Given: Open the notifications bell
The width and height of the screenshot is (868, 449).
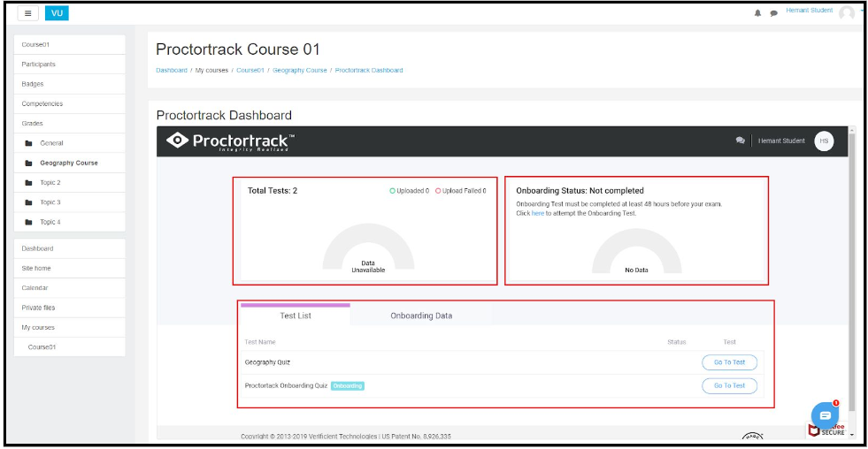Looking at the screenshot, I should pos(757,13).
